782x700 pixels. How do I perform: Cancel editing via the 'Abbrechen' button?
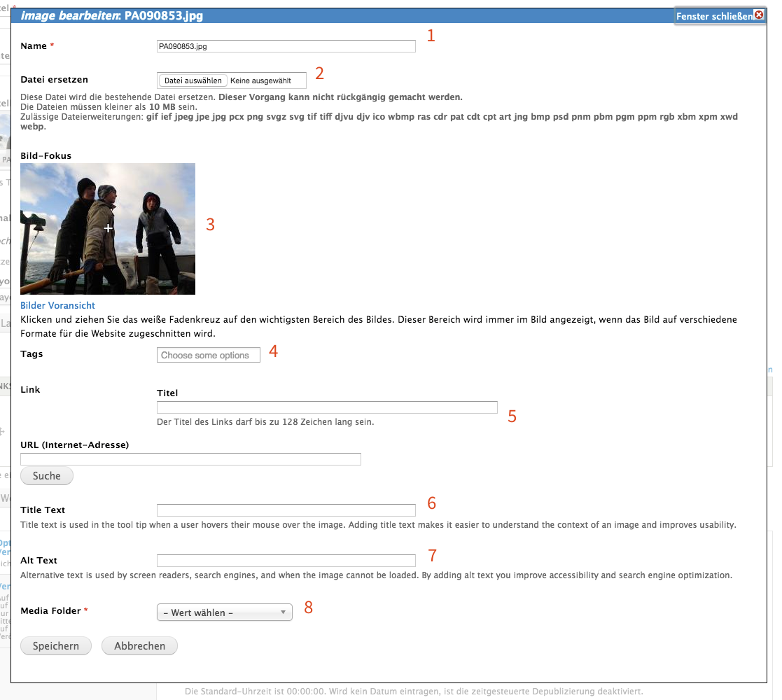point(139,646)
